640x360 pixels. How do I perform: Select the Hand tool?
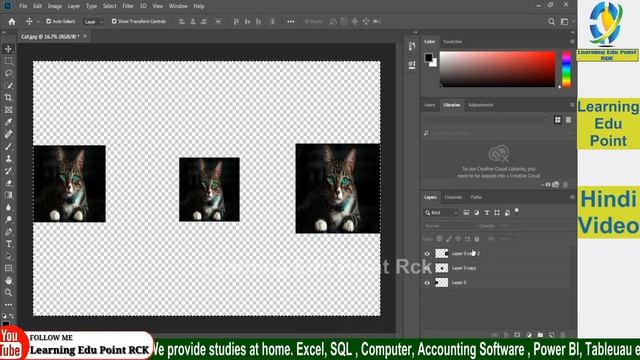point(8,280)
